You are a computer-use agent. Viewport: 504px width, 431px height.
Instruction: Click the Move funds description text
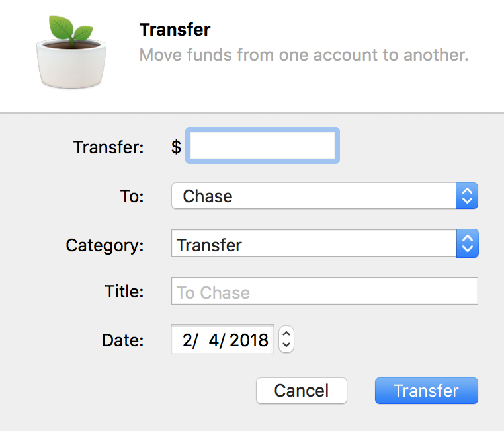pyautogui.click(x=304, y=55)
